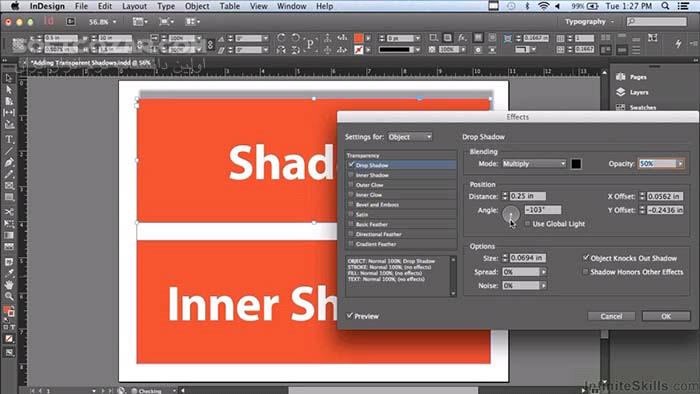Select the Basic Feather effect row
Viewport: 700px width, 394px height.
(401, 224)
